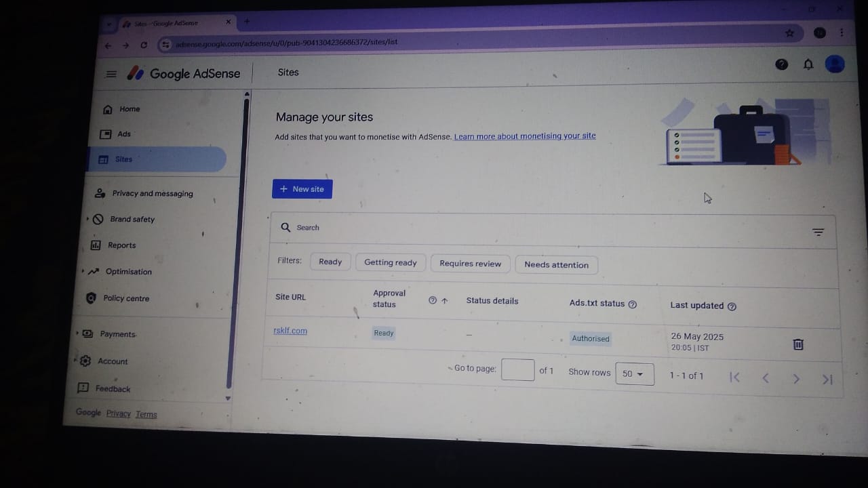Open the notifications bell

click(x=808, y=64)
